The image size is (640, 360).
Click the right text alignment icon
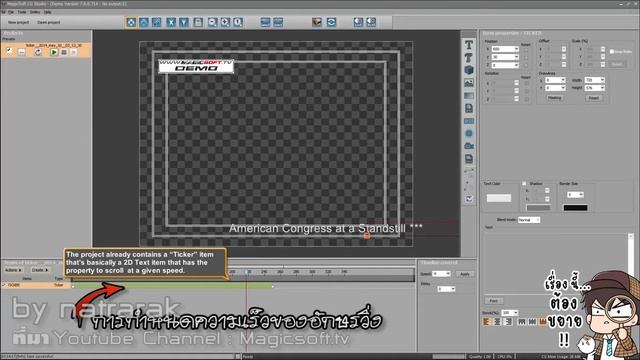coord(508,322)
